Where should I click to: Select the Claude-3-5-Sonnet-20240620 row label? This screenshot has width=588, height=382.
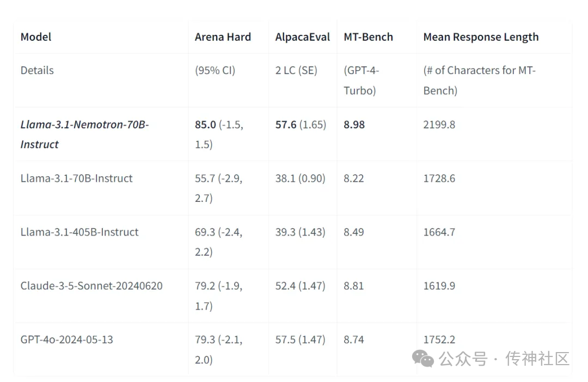pyautogui.click(x=91, y=286)
